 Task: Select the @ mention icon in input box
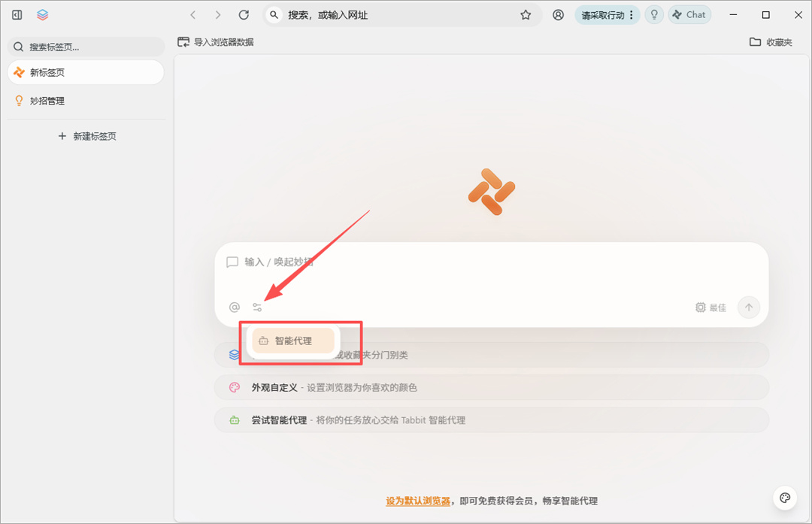click(234, 307)
